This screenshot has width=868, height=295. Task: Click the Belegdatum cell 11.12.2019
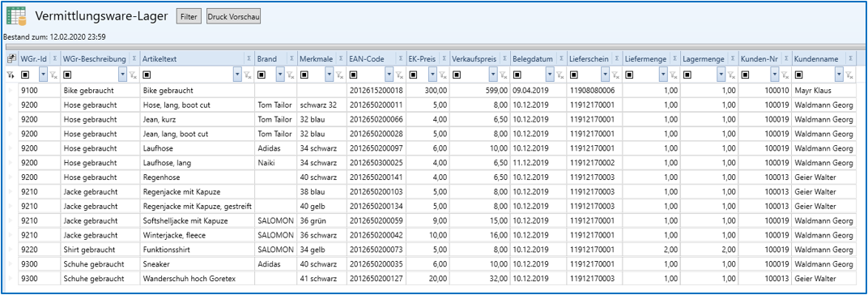pyautogui.click(x=538, y=162)
